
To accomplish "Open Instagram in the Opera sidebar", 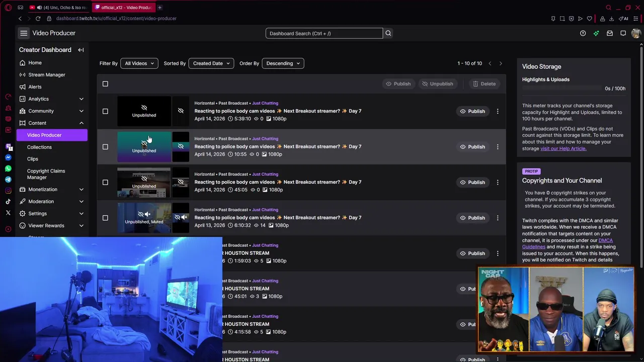I will (x=8, y=191).
